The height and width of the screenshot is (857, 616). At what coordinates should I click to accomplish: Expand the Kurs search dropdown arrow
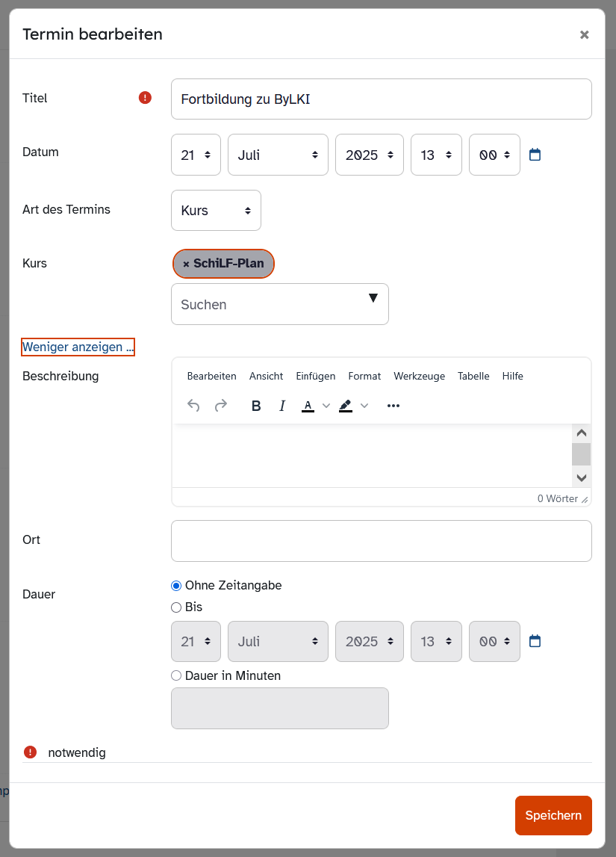pyautogui.click(x=373, y=299)
